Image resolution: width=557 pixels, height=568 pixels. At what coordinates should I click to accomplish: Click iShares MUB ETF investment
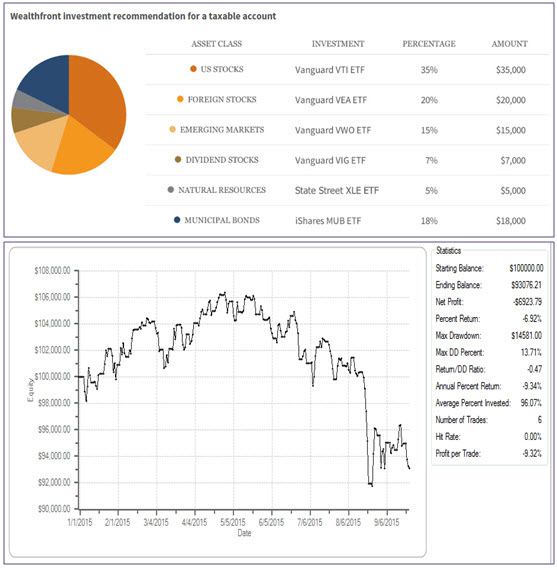tap(328, 221)
